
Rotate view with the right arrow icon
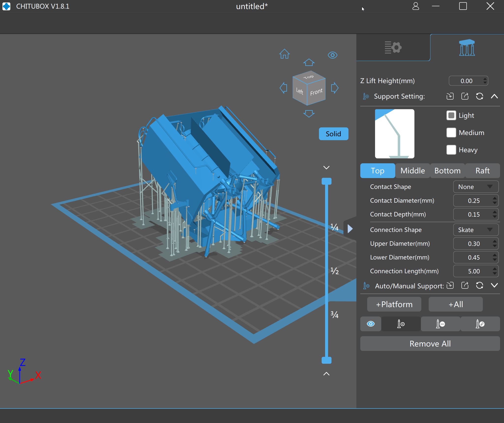(x=335, y=88)
